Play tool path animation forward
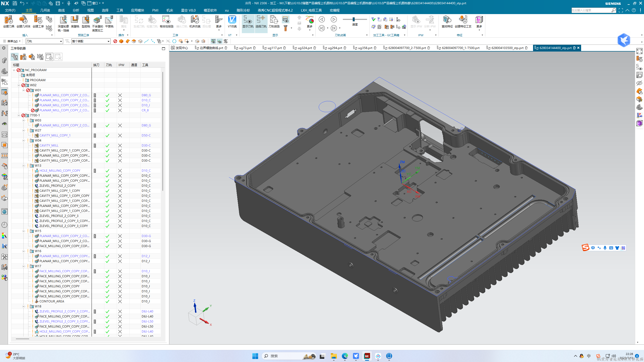This screenshot has width=644, height=362. tap(334, 19)
